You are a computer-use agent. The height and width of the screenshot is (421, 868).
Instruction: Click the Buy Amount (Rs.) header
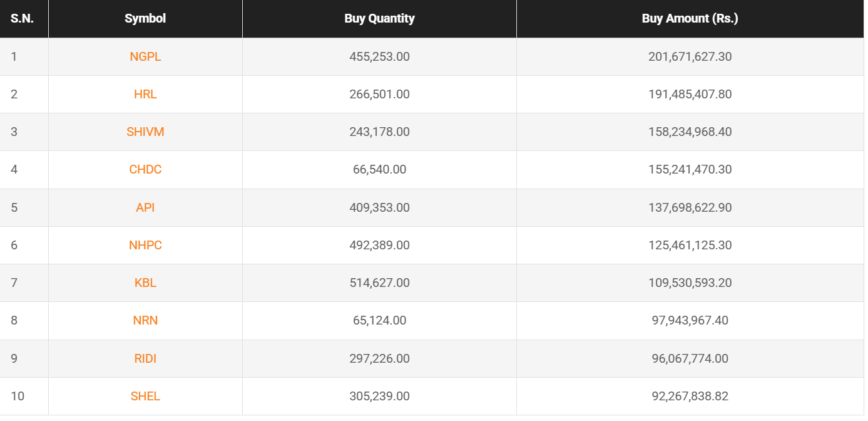pos(690,18)
